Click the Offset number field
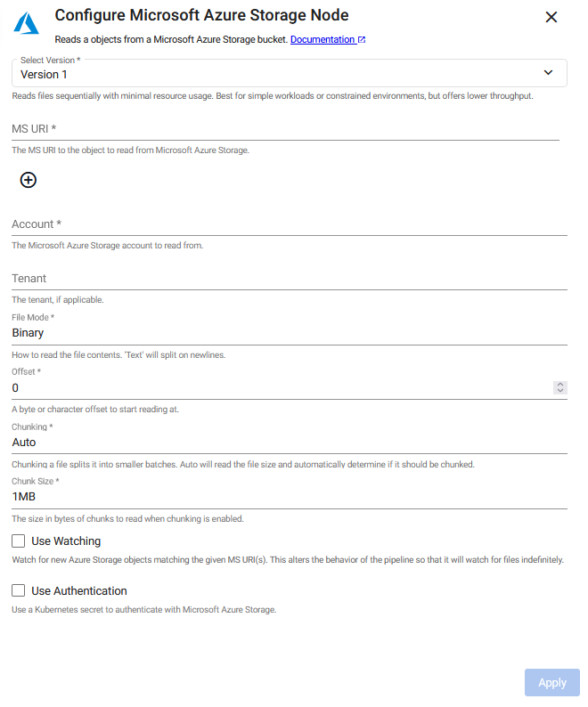This screenshot has width=588, height=707. pyautogui.click(x=276, y=388)
